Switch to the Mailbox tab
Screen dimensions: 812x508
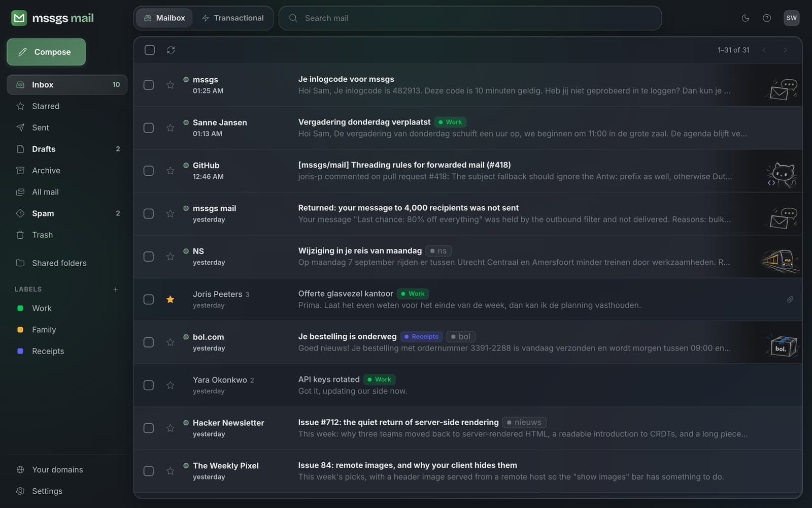(x=164, y=18)
